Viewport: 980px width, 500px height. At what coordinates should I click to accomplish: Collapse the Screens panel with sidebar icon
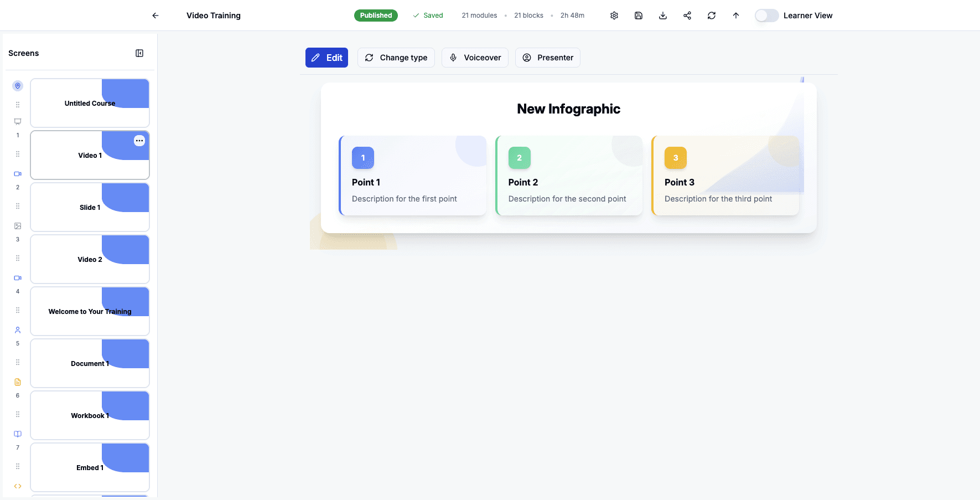(x=139, y=53)
